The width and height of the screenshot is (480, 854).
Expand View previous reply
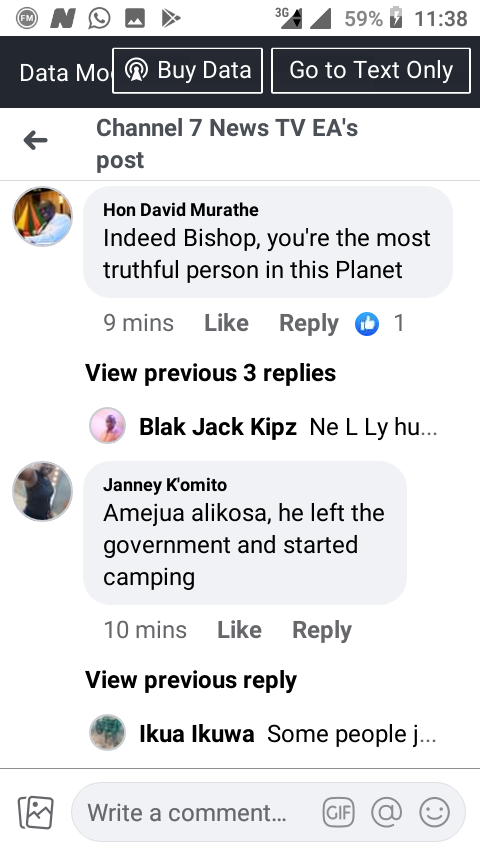[191, 680]
